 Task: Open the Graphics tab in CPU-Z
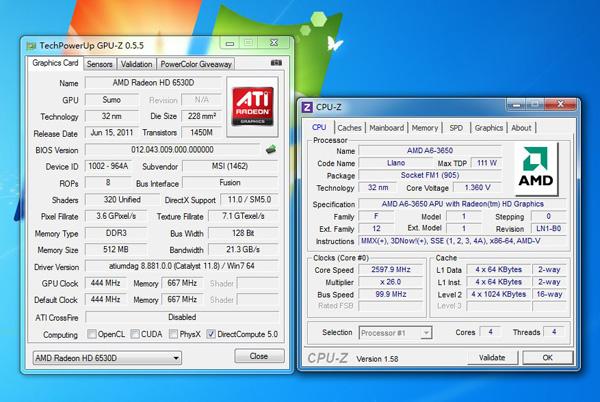[x=489, y=128]
